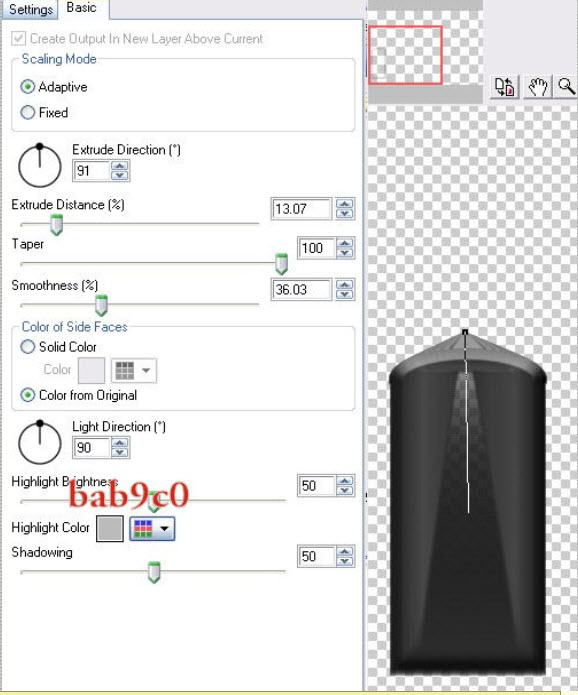Select Adaptive scaling mode
Viewport: 578px width, 695px height.
[27, 87]
